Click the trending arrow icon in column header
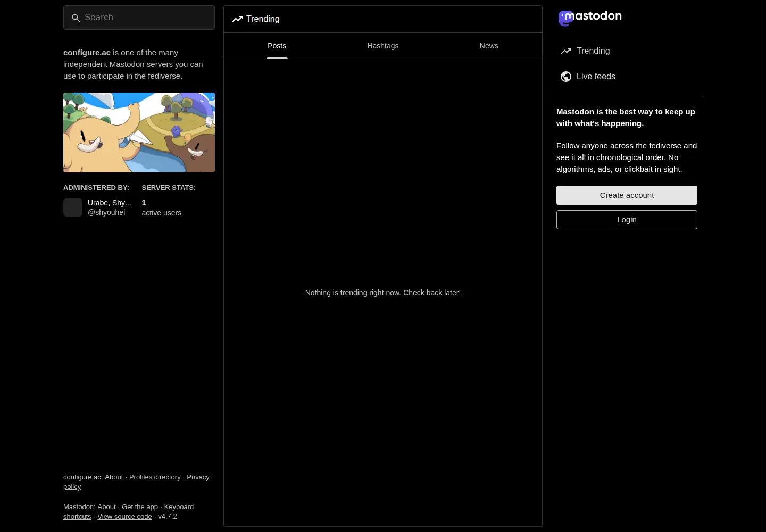Viewport: 766px width, 532px height. pos(237,19)
